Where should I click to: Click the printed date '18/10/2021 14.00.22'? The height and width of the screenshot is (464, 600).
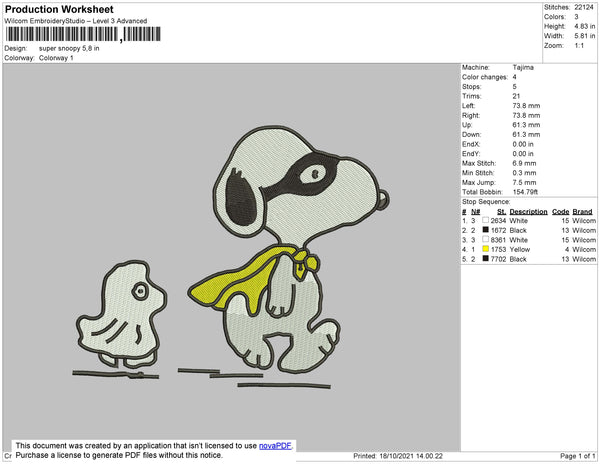(x=411, y=456)
